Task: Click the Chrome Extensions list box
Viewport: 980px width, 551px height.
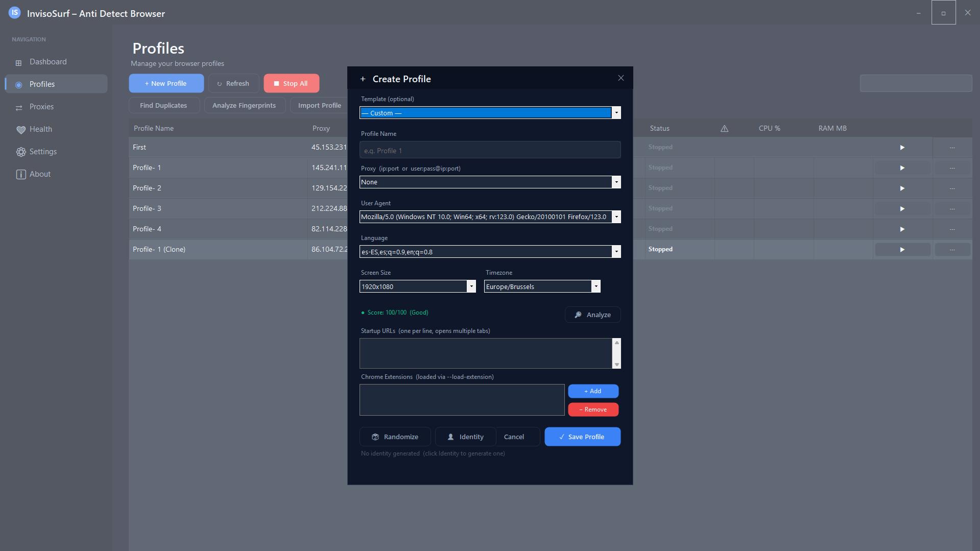Action: point(462,400)
